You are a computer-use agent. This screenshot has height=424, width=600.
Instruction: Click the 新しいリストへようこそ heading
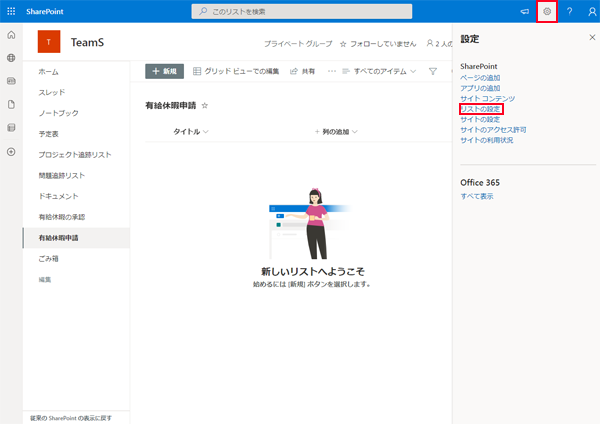pos(313,271)
